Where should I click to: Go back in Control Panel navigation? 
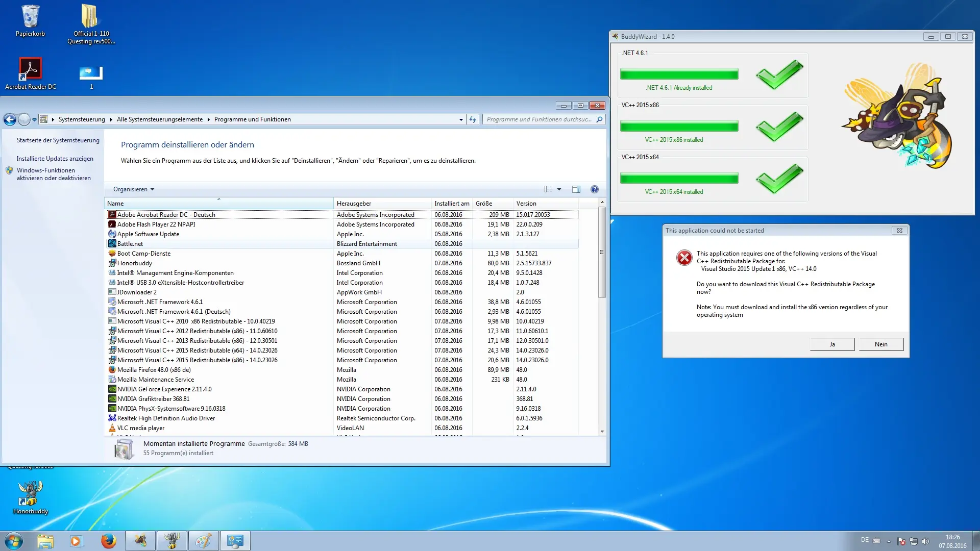click(10, 119)
